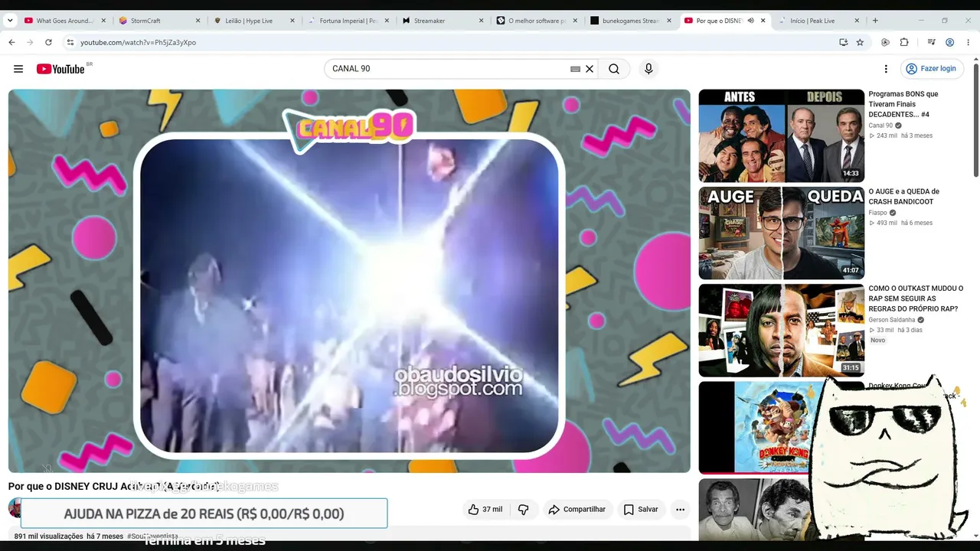Switch to the Fortuna Imperial tab
Screen dimensions: 980x551
[x=348, y=21]
